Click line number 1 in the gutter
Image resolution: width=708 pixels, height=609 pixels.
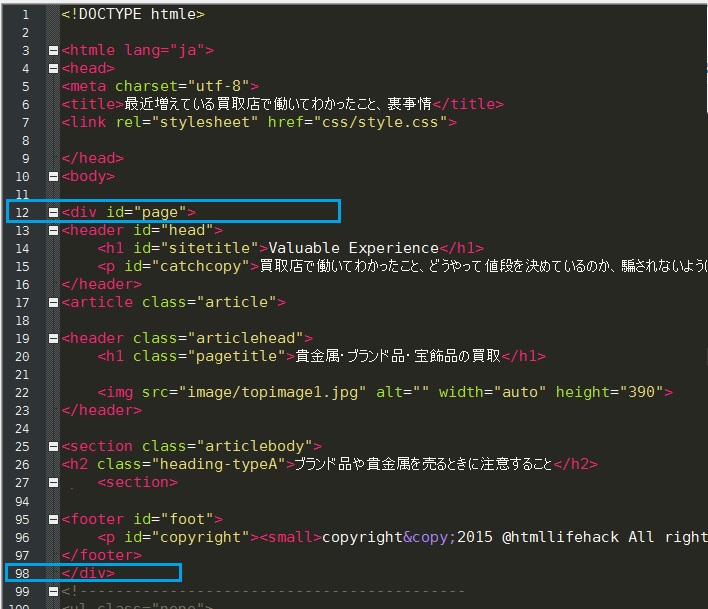[25, 15]
